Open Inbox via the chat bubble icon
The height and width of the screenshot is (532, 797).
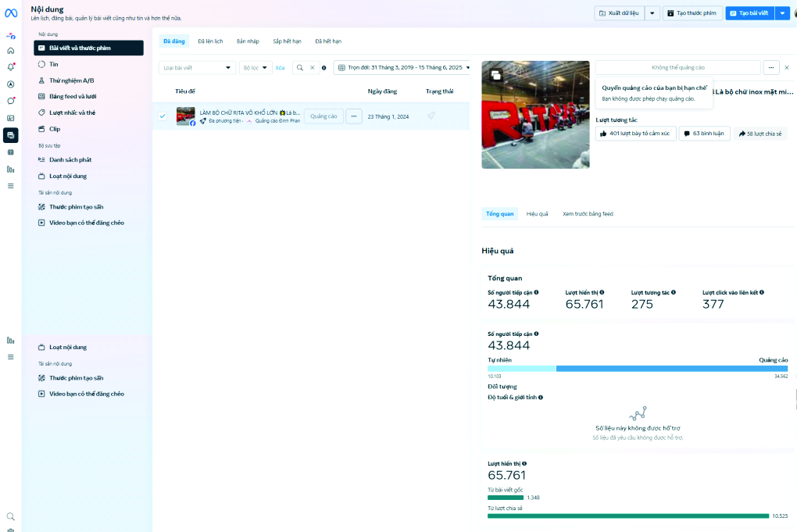point(11,101)
